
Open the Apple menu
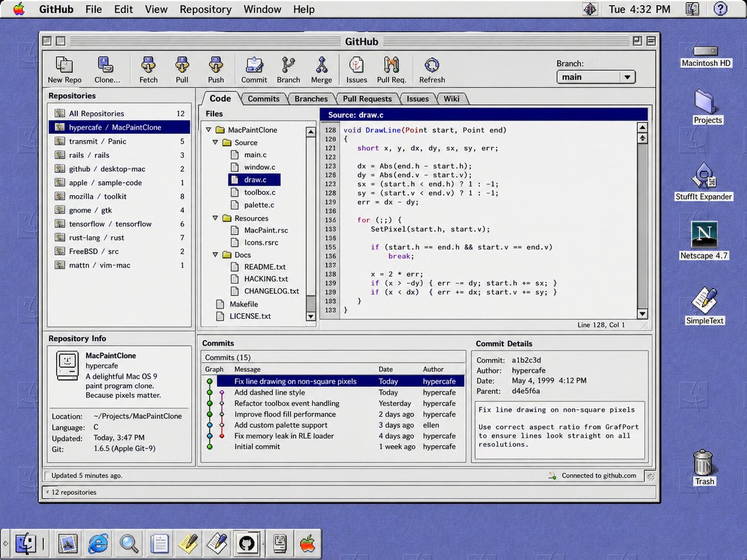(x=19, y=9)
